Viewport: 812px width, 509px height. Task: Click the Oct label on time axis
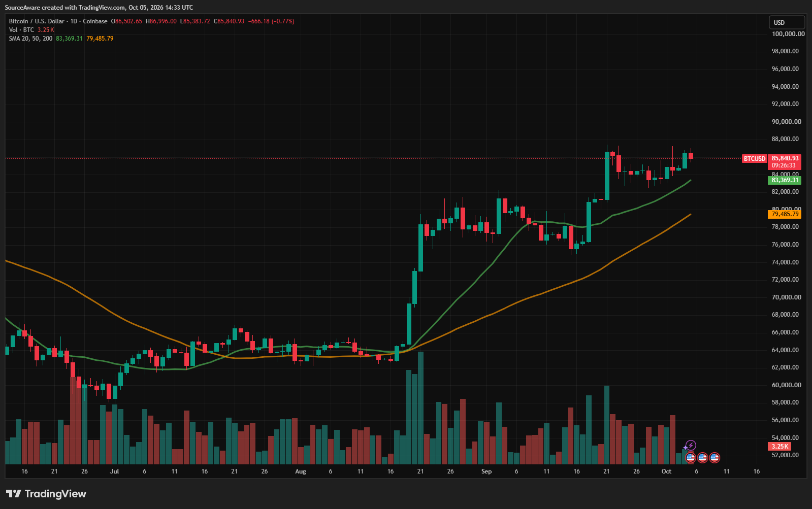[x=666, y=471]
